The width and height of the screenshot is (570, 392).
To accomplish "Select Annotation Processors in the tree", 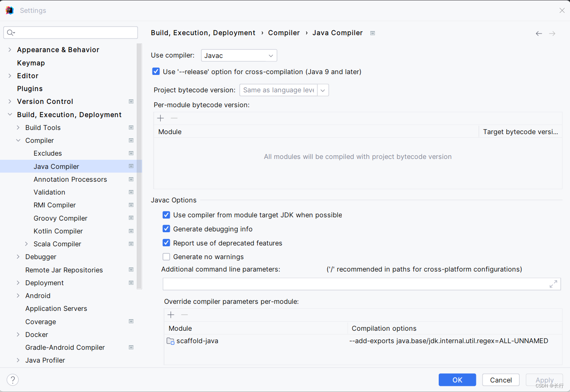I will pos(70,179).
